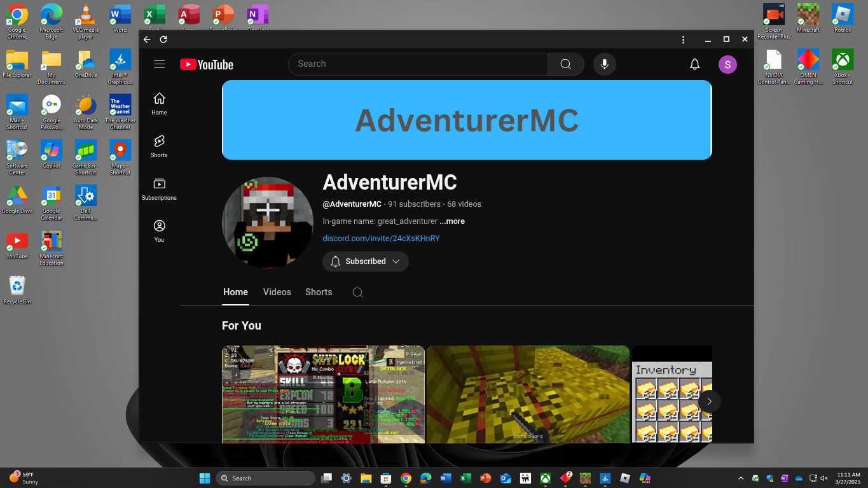Open the YouTube hamburger guide menu
The width and height of the screenshot is (868, 488).
click(x=160, y=64)
